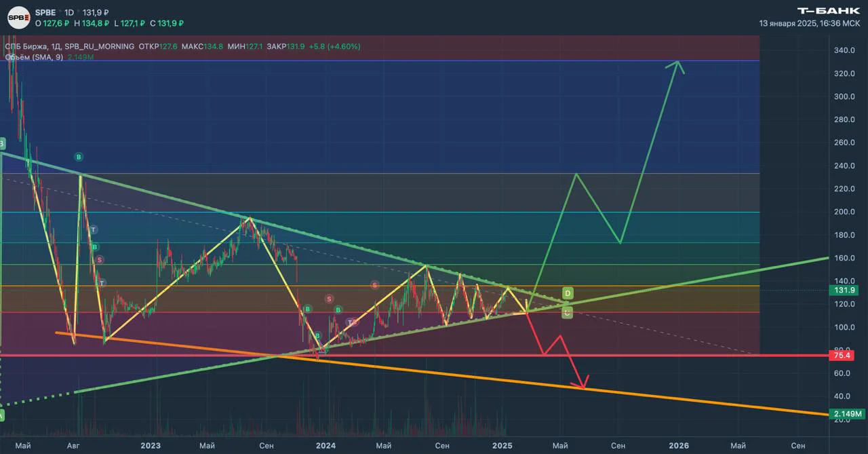Click the high value H 134,8 ₽
This screenshot has height=454, width=868.
pyautogui.click(x=91, y=24)
